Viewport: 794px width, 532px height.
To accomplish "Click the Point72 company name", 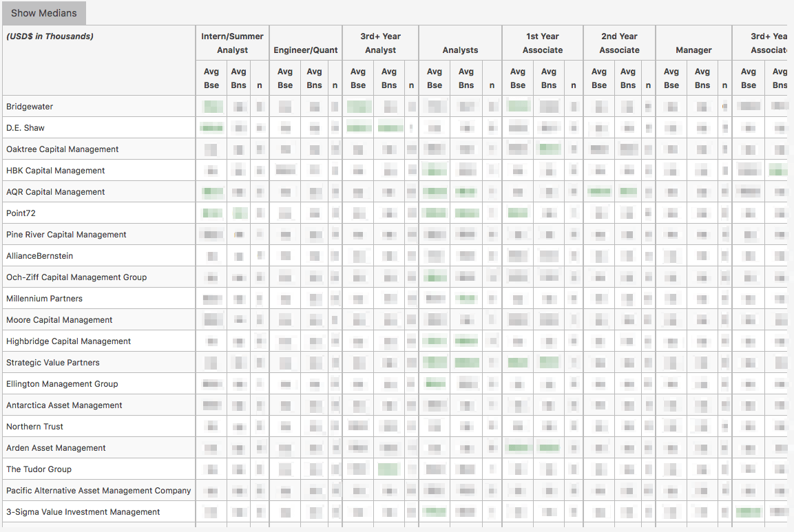I will tap(21, 213).
